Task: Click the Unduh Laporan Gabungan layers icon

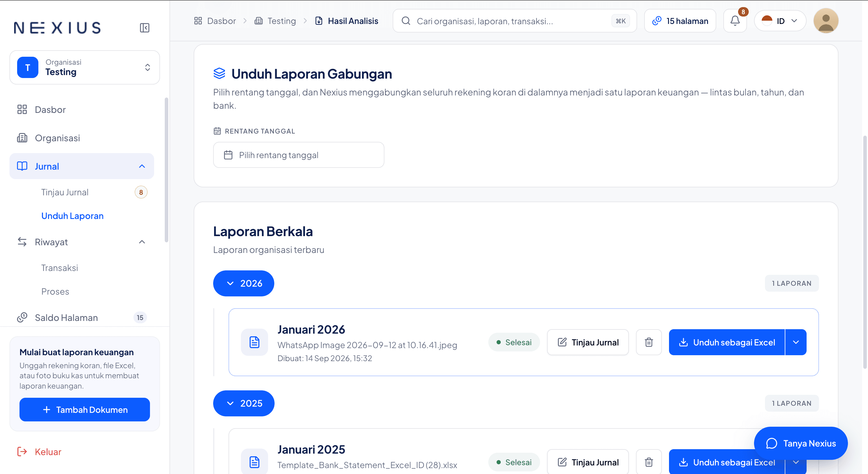Action: (x=219, y=73)
